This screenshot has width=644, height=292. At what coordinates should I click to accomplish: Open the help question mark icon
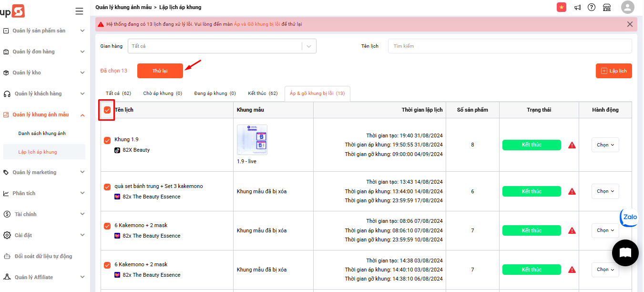tap(592, 7)
